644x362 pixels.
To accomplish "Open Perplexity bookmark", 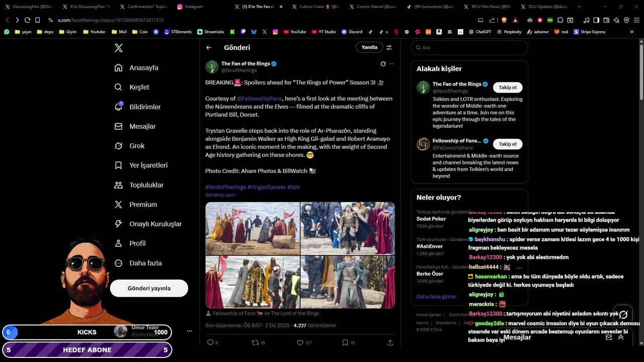I will [509, 32].
